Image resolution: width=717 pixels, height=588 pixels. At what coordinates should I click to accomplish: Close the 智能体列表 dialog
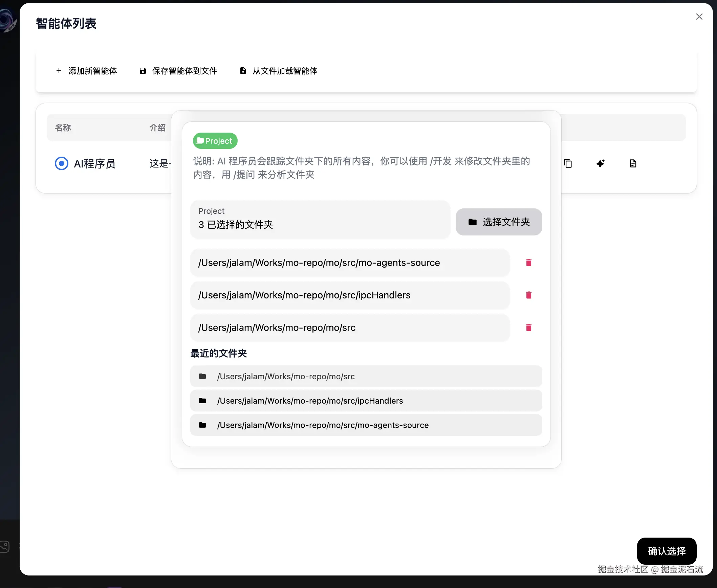[699, 17]
